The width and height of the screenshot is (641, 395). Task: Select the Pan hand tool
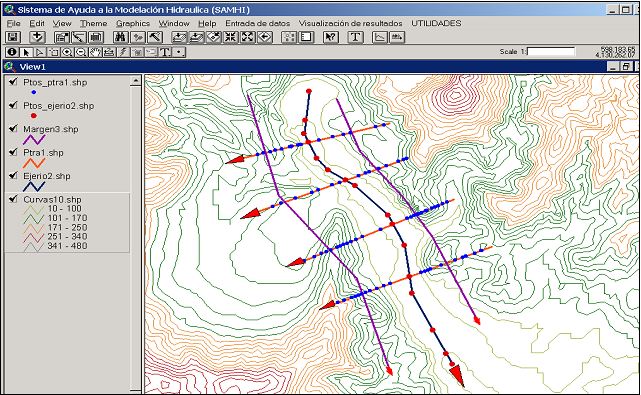coord(95,52)
